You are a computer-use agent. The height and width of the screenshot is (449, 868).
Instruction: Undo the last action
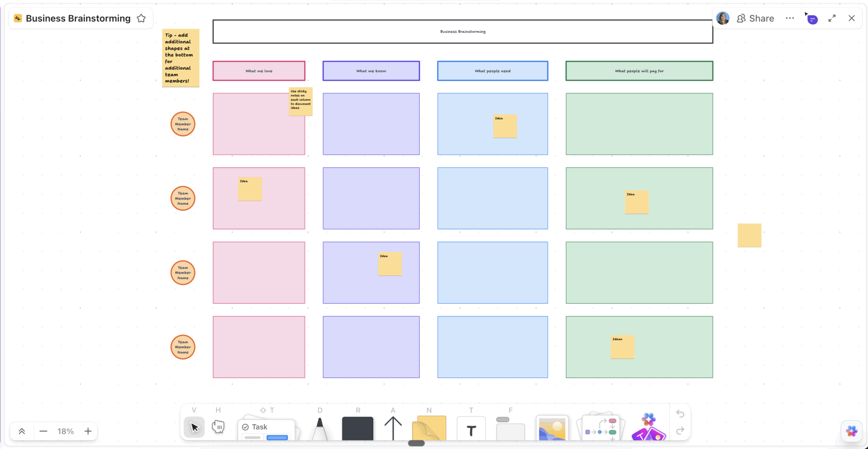point(680,413)
